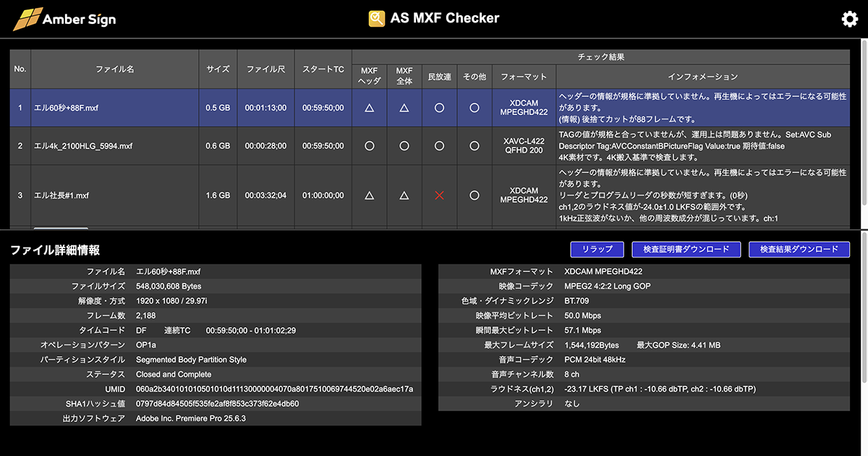Click the リラップ button
This screenshot has height=456, width=868.
tap(597, 249)
